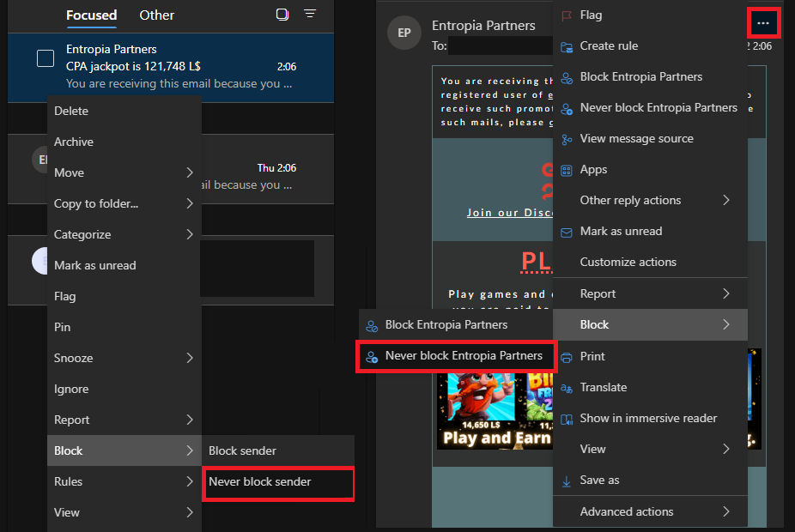Open the Join our Discord link
The width and height of the screenshot is (795, 532).
(510, 213)
